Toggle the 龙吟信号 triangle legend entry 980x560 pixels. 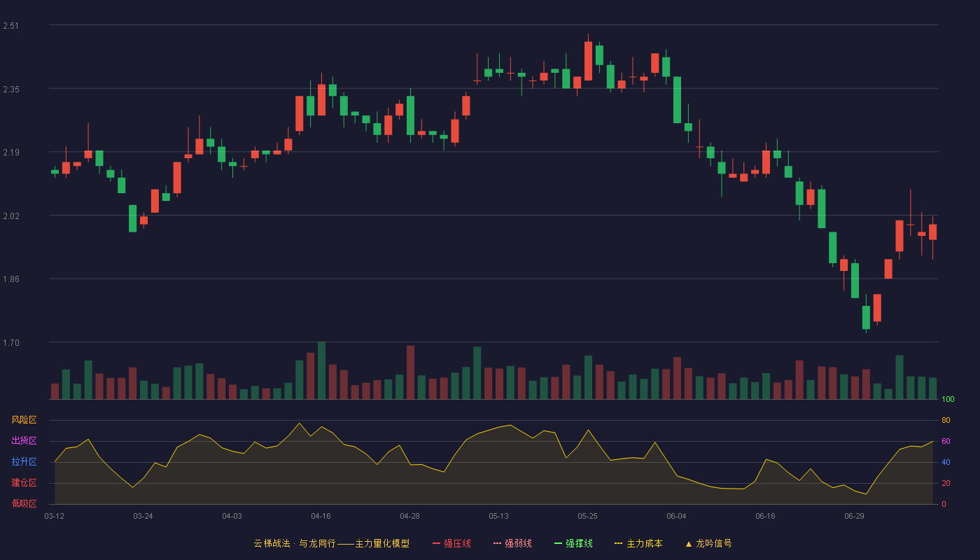708,543
